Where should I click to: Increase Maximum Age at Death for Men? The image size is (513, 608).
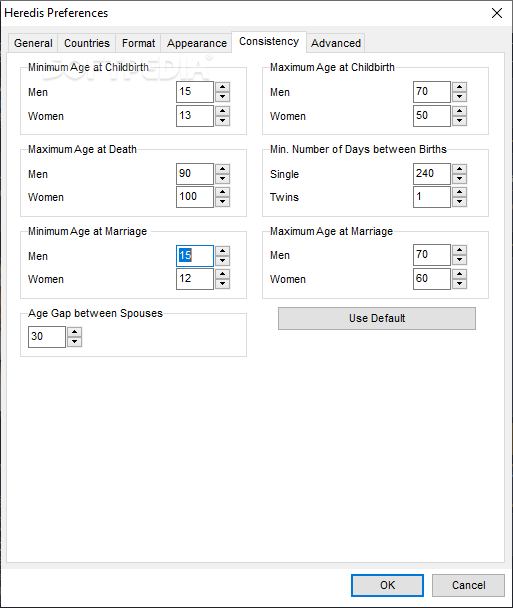tap(223, 169)
